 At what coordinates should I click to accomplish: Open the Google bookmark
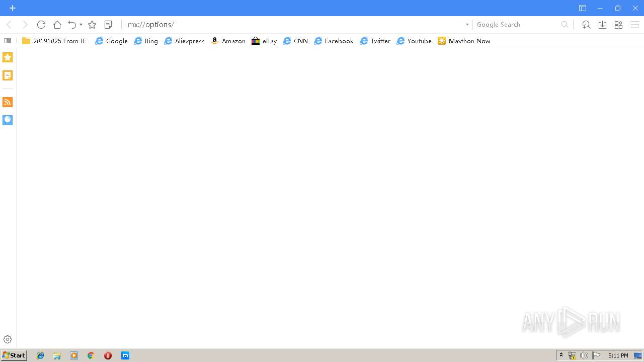coord(111,41)
